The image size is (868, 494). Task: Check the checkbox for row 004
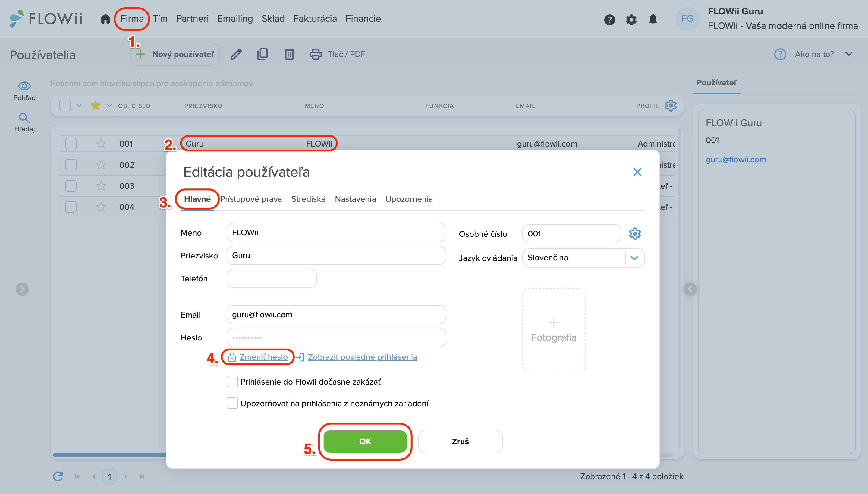click(71, 207)
